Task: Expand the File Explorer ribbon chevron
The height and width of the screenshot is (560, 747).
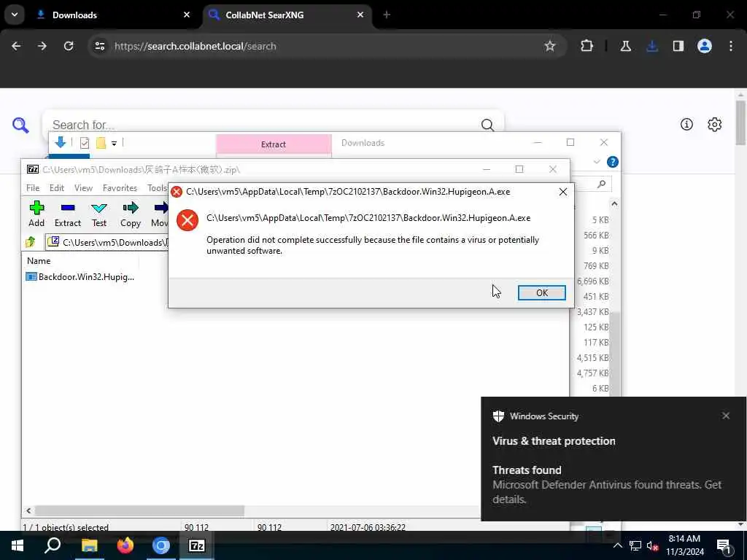Action: pyautogui.click(x=597, y=162)
